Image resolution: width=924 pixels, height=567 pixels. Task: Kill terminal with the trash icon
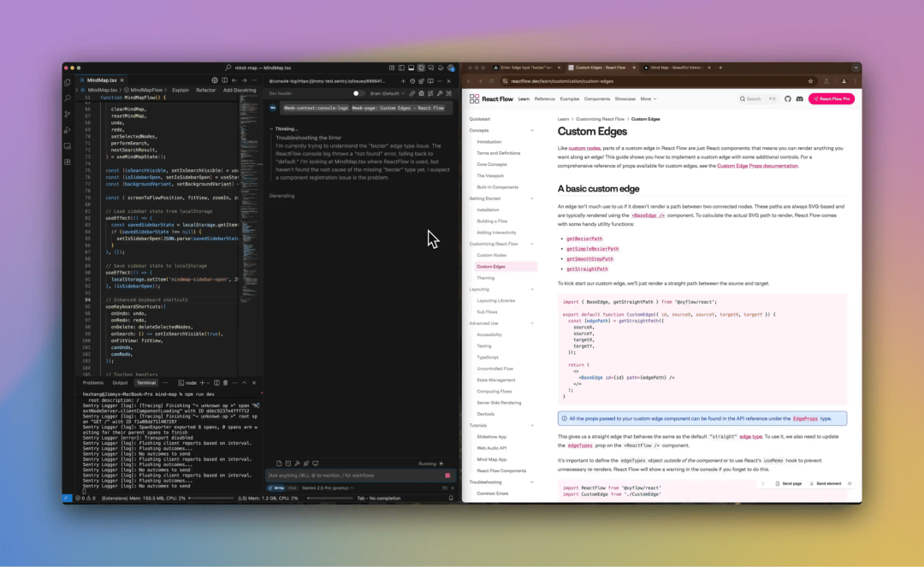pos(226,382)
